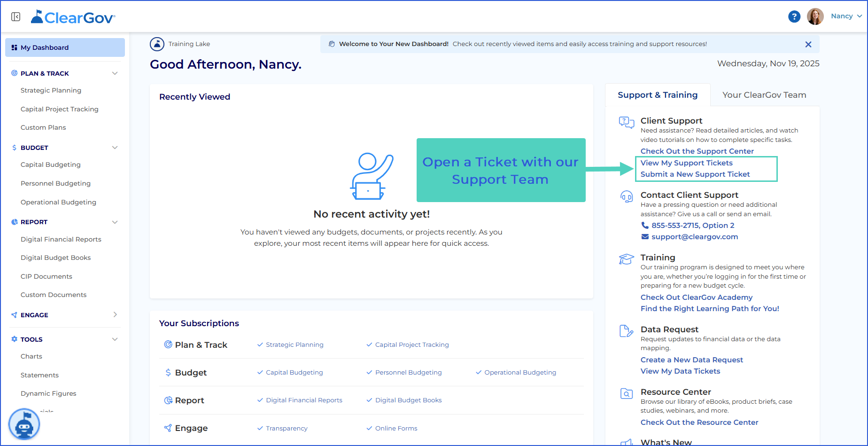Click Nancy's profile avatar photo
The width and height of the screenshot is (868, 446).
tap(815, 16)
